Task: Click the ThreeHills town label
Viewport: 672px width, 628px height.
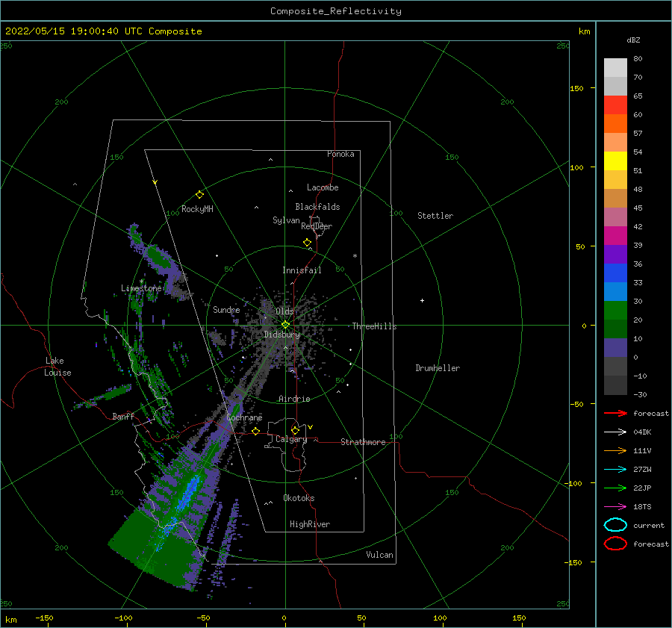Action: (x=375, y=326)
